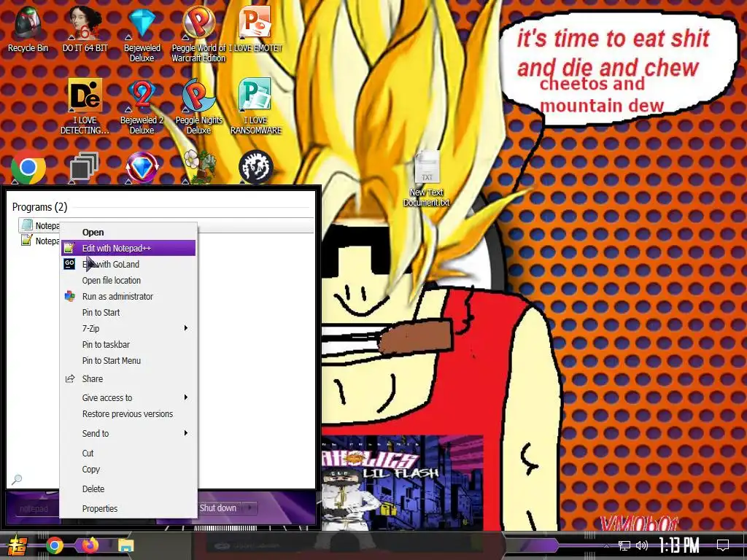Viewport: 747px width, 560px height.
Task: Select the round gear-creature desktop icon
Action: pos(256,167)
